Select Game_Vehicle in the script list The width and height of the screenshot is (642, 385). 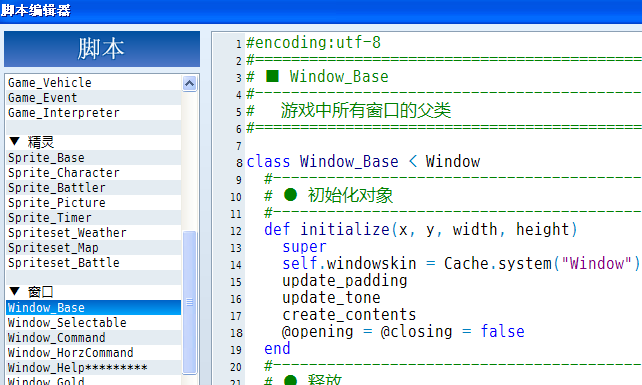click(x=94, y=83)
